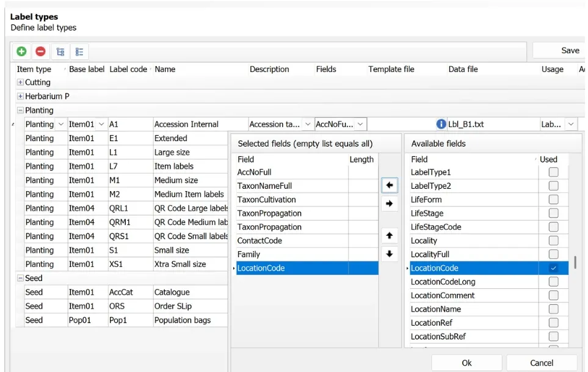This screenshot has height=372, width=588.
Task: Open the Lab... usage dropdown arrow
Action: click(571, 124)
